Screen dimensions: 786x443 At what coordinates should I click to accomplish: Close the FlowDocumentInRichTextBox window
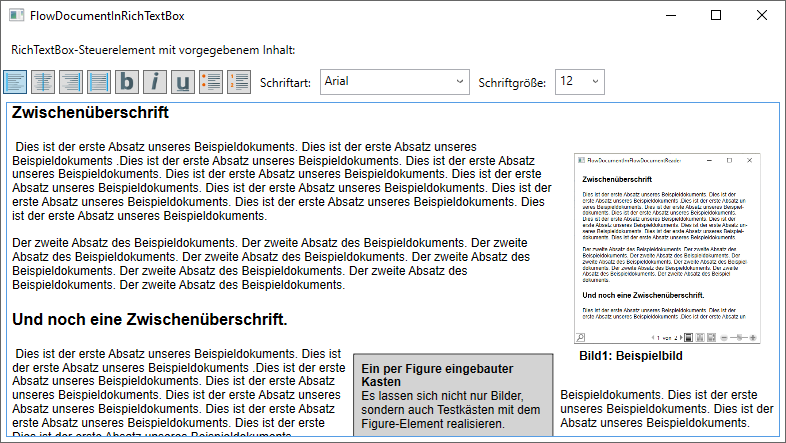pos(761,16)
